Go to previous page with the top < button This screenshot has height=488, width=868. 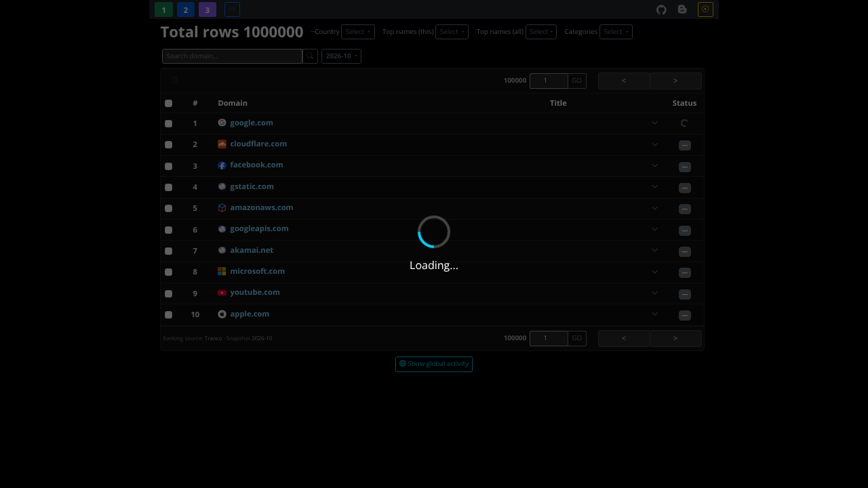tap(624, 81)
